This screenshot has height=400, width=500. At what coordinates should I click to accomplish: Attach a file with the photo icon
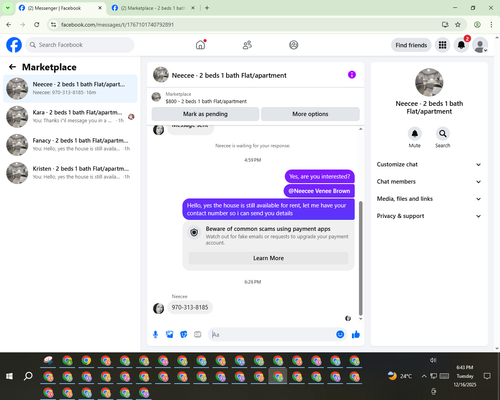tap(169, 334)
